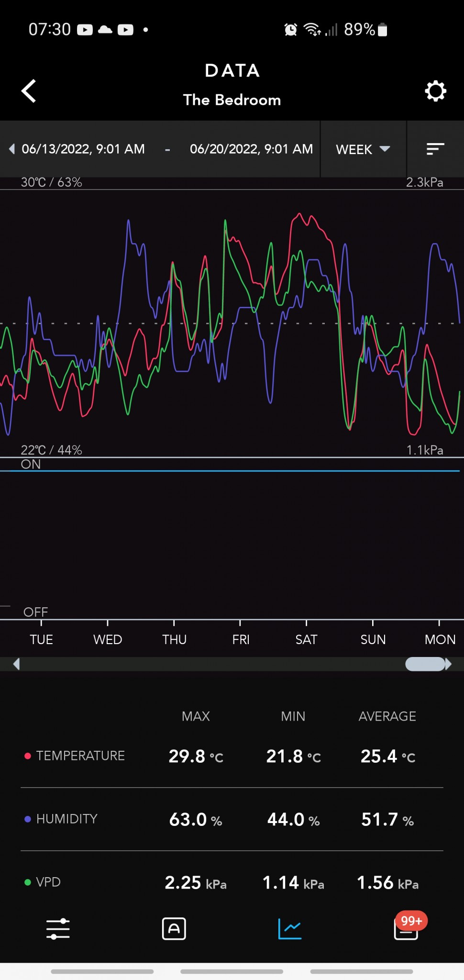Tap the alarm clock status icon
The height and width of the screenshot is (980, 464).
tap(290, 30)
